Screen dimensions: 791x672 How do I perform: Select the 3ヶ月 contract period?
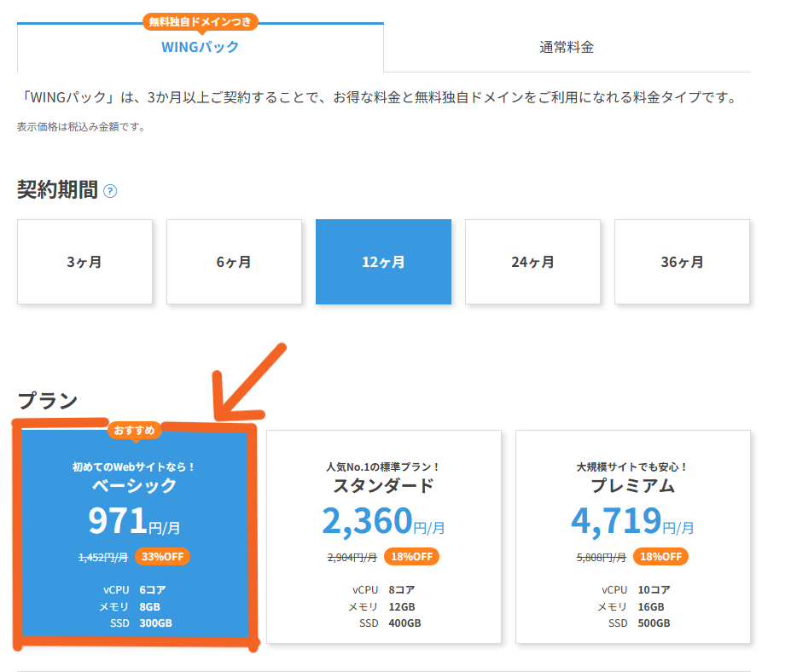[84, 262]
